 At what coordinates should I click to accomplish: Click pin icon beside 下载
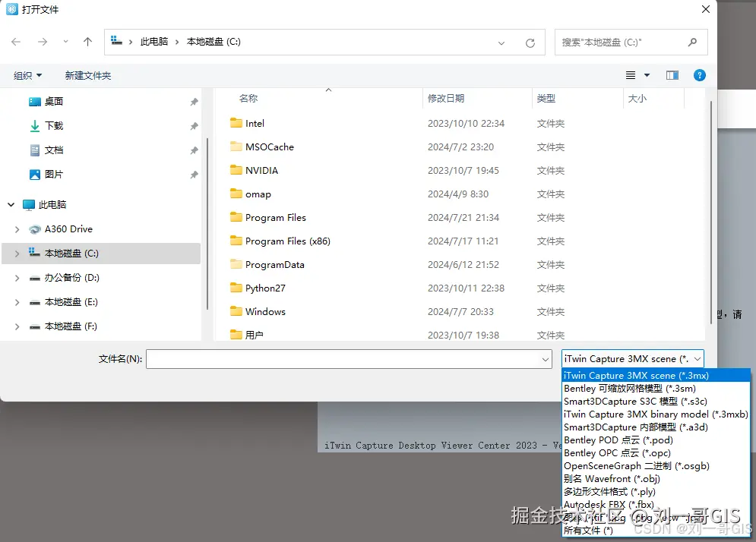(x=194, y=126)
